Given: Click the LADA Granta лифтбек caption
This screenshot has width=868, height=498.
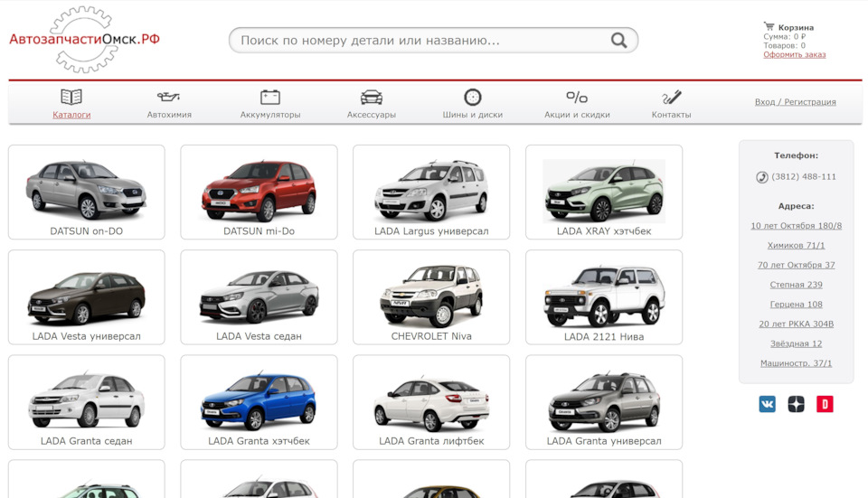Looking at the screenshot, I should (x=431, y=441).
